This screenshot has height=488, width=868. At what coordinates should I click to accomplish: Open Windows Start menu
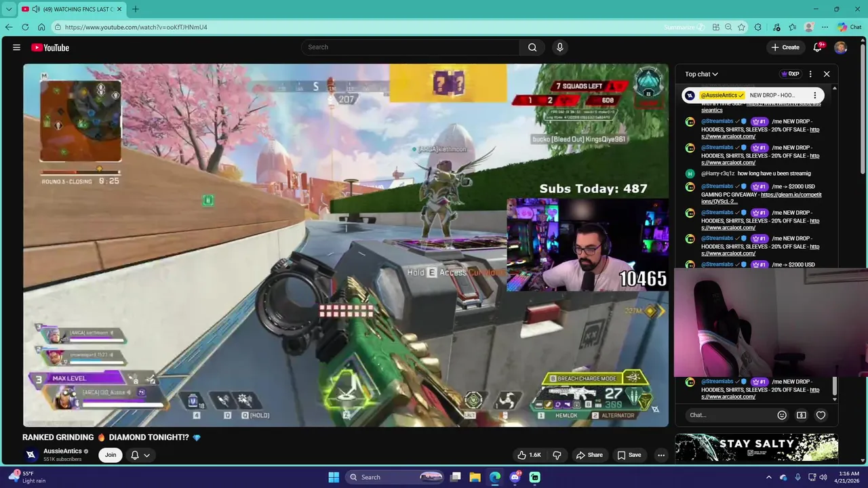pos(334,477)
